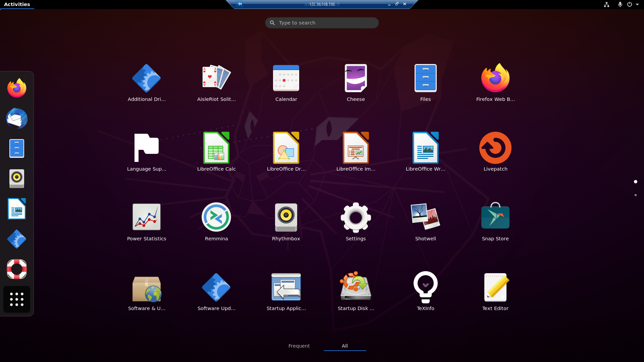Minimize the remote session bar
The width and height of the screenshot is (644, 362).
coord(389,4)
